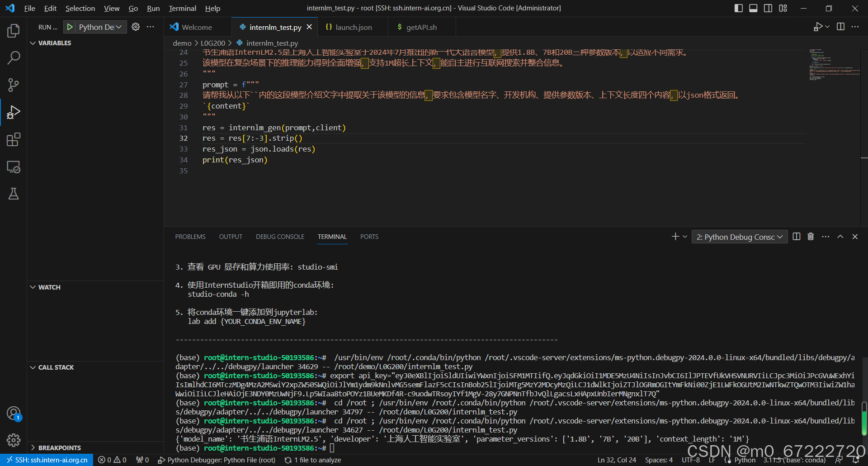868x466 pixels.
Task: Start debugging with the green play icon
Action: coord(70,27)
